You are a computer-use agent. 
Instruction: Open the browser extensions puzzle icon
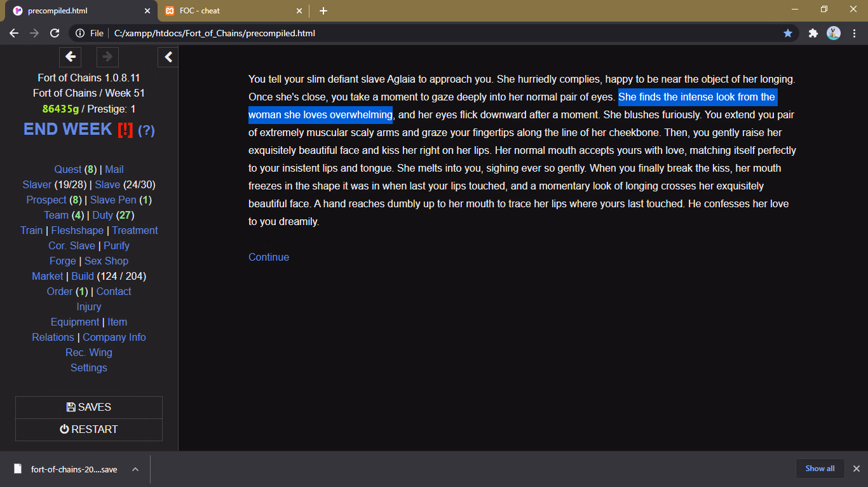click(813, 33)
